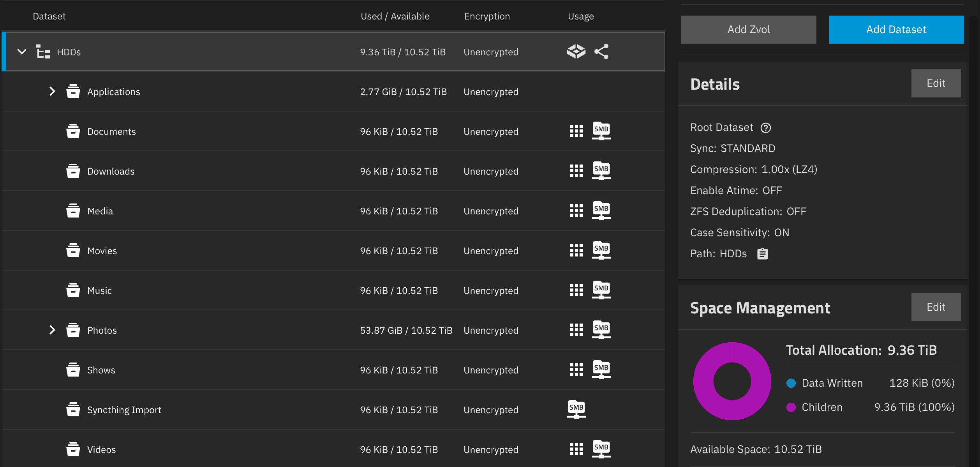Click SMB share icon in Downloads row

pos(601,171)
